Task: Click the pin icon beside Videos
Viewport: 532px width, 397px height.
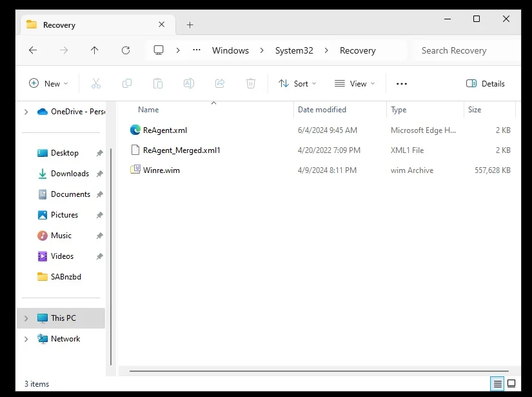Action: point(99,256)
